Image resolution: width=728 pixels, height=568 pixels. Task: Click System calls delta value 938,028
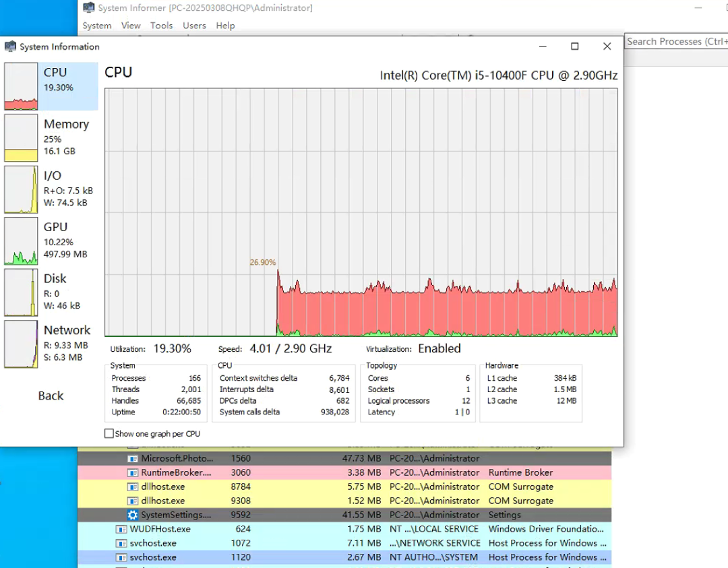pyautogui.click(x=335, y=412)
